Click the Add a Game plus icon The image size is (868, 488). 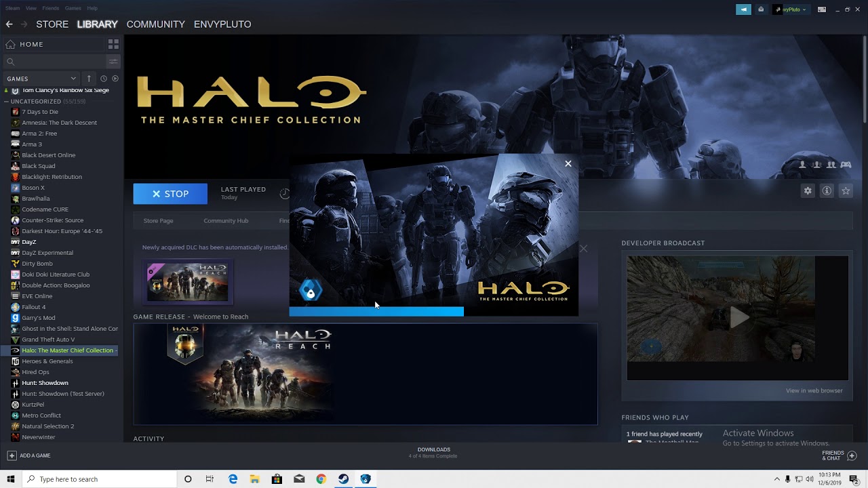click(x=12, y=455)
